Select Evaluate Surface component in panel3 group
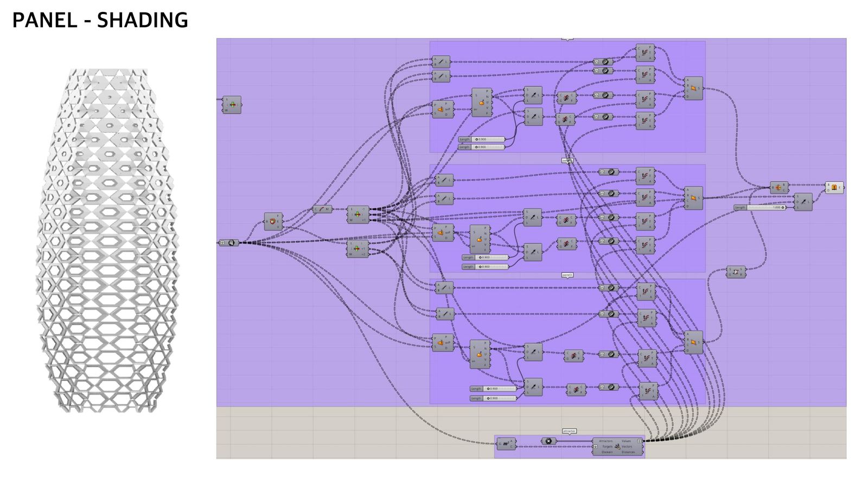Viewport: 868px width, 488px height. (x=480, y=355)
